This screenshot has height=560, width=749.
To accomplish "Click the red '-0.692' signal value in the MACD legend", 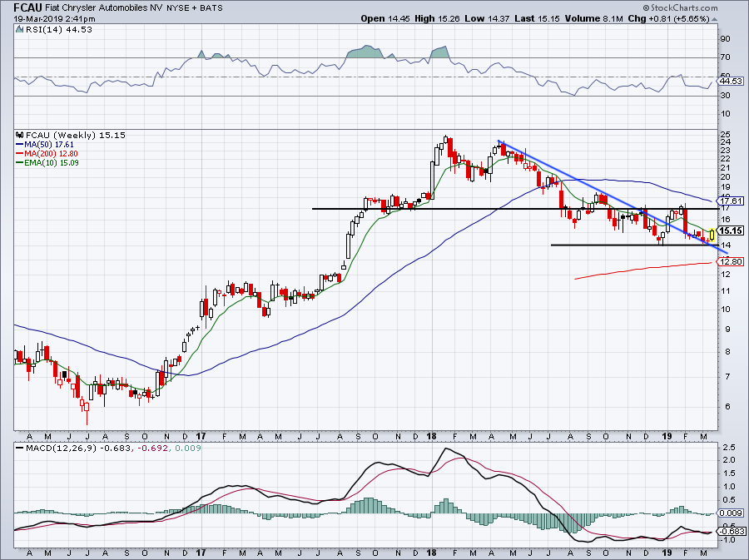I will pyautogui.click(x=152, y=448).
